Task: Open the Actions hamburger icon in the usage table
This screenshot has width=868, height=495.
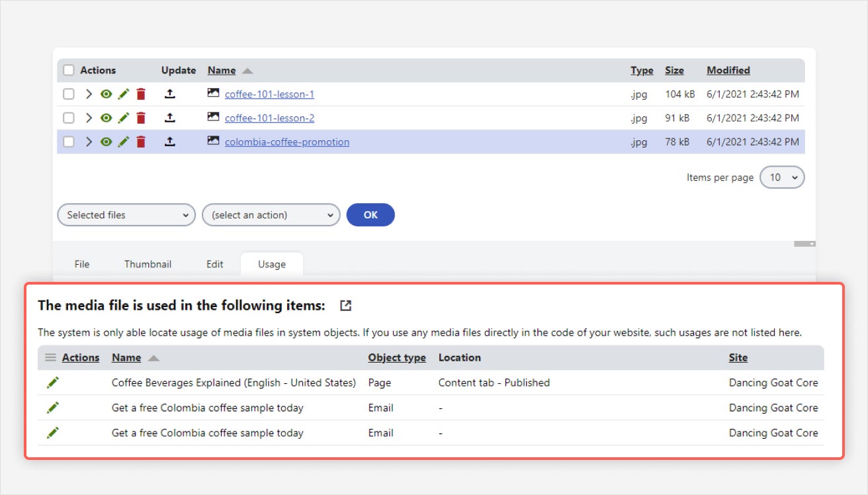Action: [50, 357]
